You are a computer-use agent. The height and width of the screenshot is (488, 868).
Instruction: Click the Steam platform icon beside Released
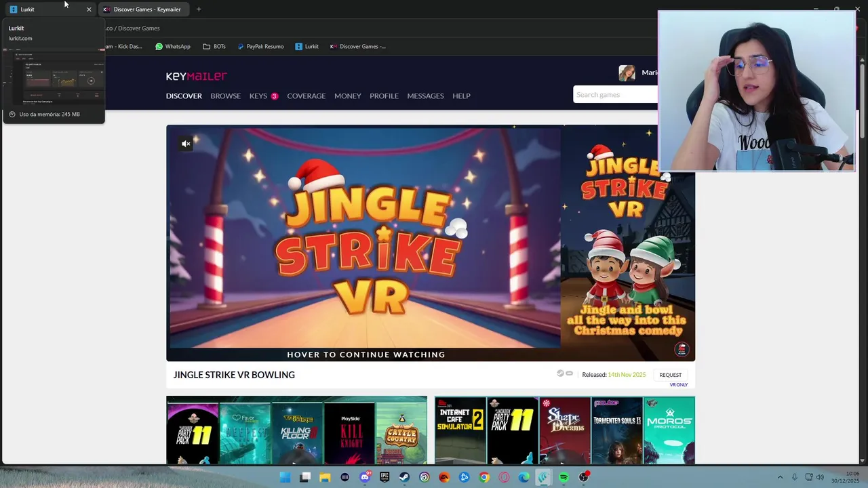pos(560,373)
